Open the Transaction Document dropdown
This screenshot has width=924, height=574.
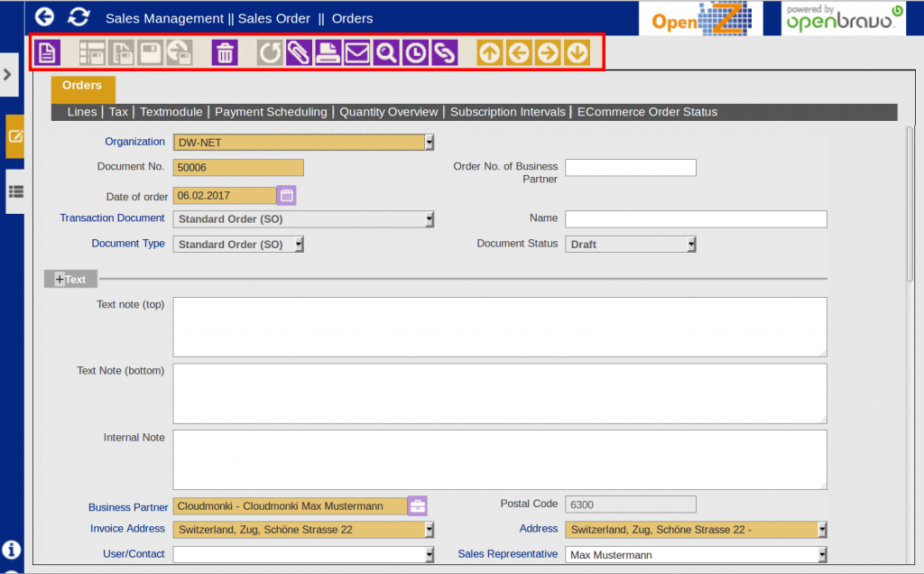click(x=303, y=218)
